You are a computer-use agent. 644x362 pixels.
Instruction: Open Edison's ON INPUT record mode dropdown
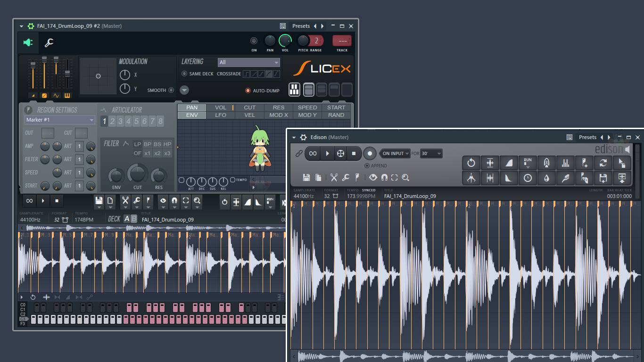pos(395,153)
